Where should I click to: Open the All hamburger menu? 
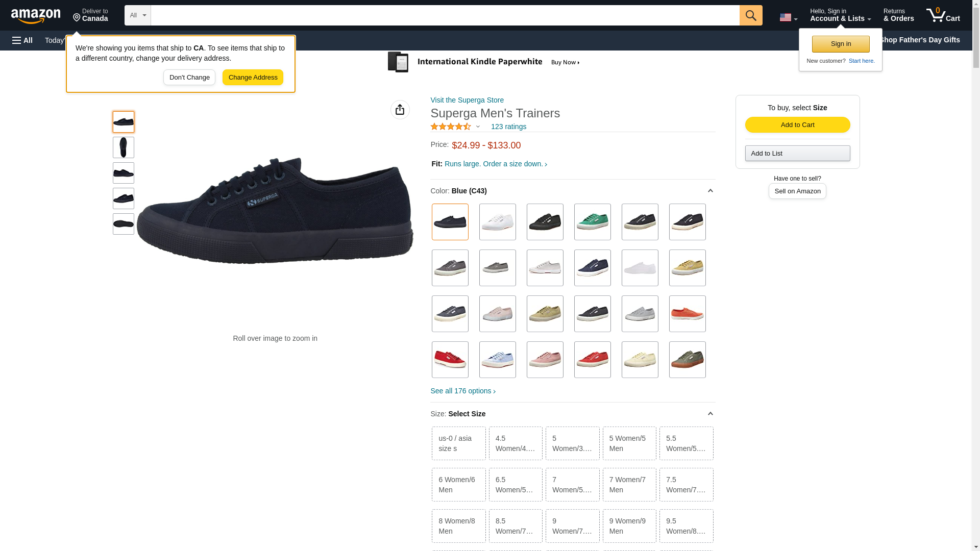pos(22,40)
